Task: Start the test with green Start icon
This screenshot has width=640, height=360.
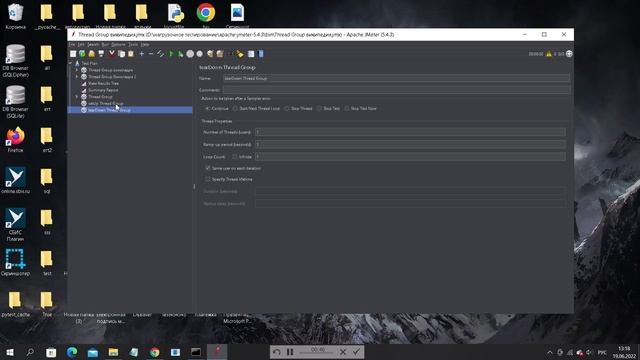Action: 171,54
